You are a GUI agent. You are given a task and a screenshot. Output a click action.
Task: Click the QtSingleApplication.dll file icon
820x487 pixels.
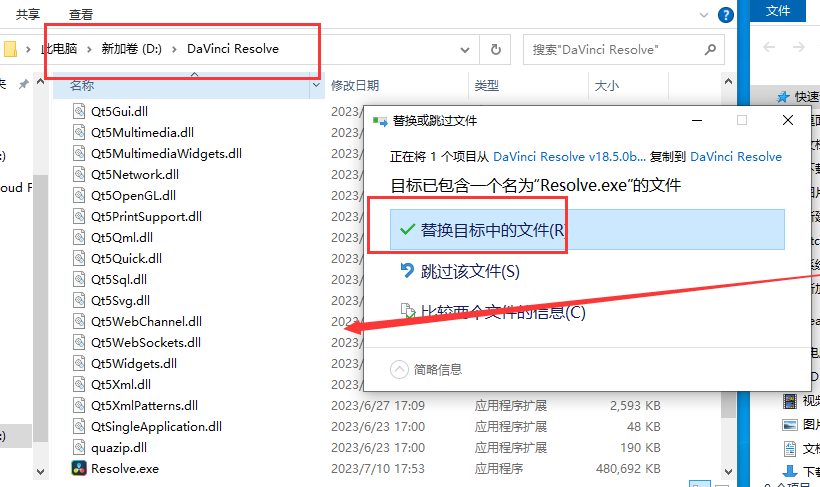coord(79,426)
